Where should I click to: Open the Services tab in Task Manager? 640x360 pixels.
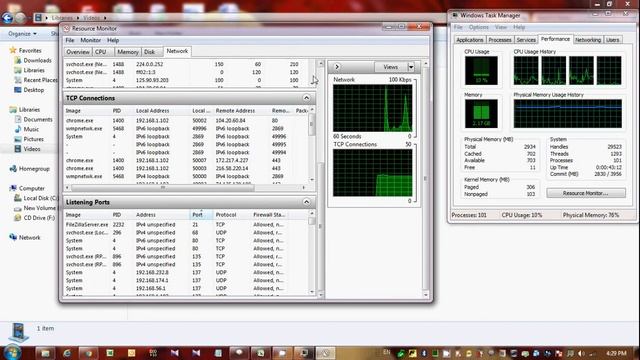[526, 40]
